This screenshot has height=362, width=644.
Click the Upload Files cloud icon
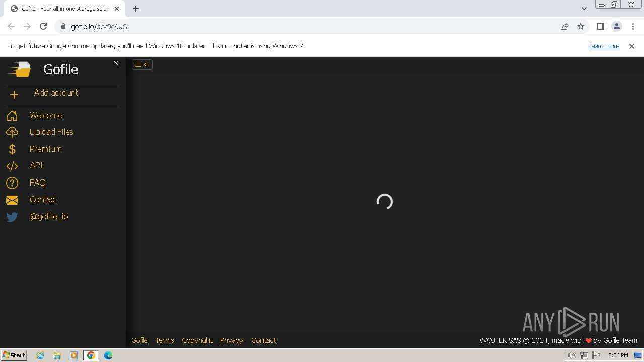12,132
